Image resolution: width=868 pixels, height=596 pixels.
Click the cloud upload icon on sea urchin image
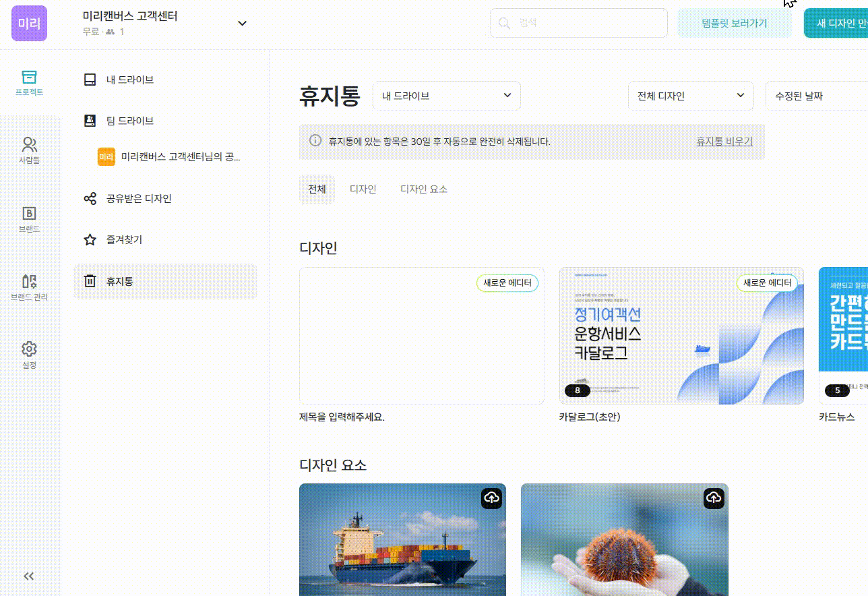point(714,498)
